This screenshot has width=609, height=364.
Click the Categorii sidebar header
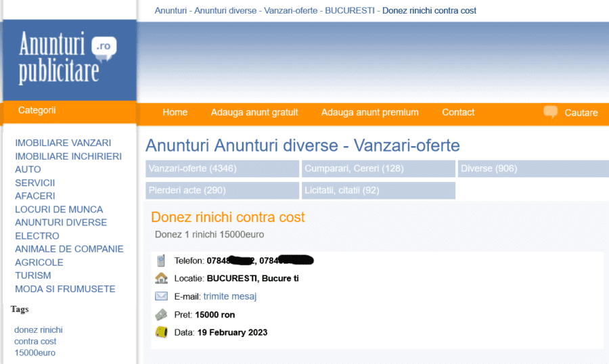tap(37, 110)
